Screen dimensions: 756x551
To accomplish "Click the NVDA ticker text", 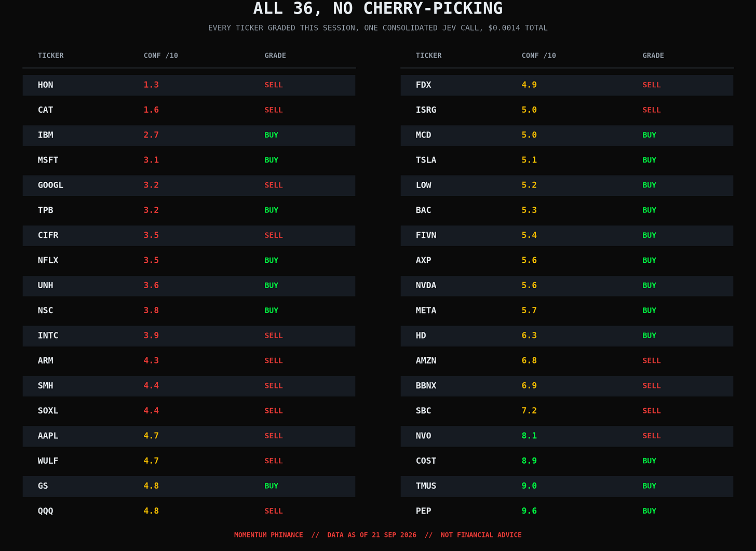I will [426, 285].
